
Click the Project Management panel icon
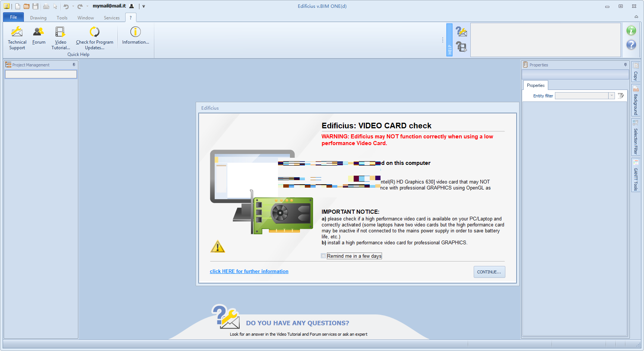(x=8, y=65)
